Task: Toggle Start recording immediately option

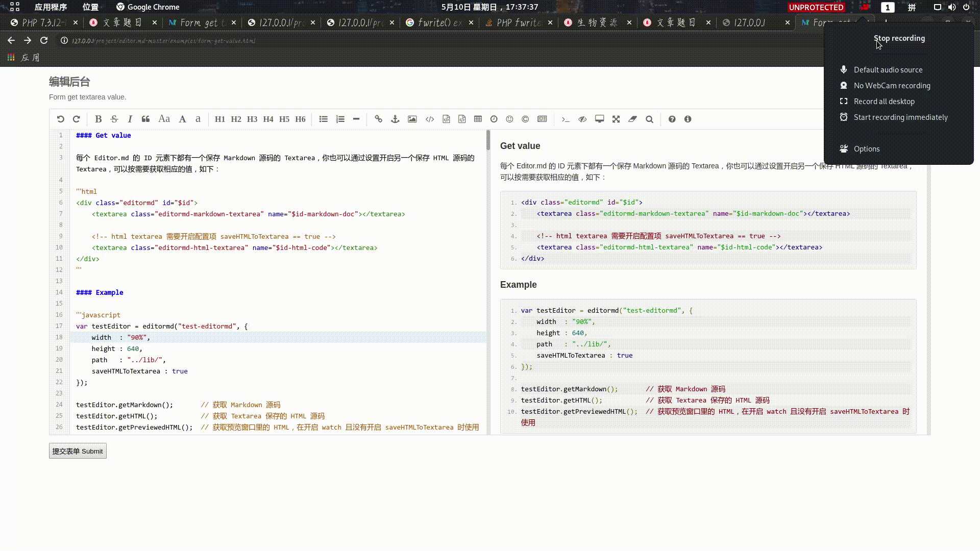Action: 900,117
